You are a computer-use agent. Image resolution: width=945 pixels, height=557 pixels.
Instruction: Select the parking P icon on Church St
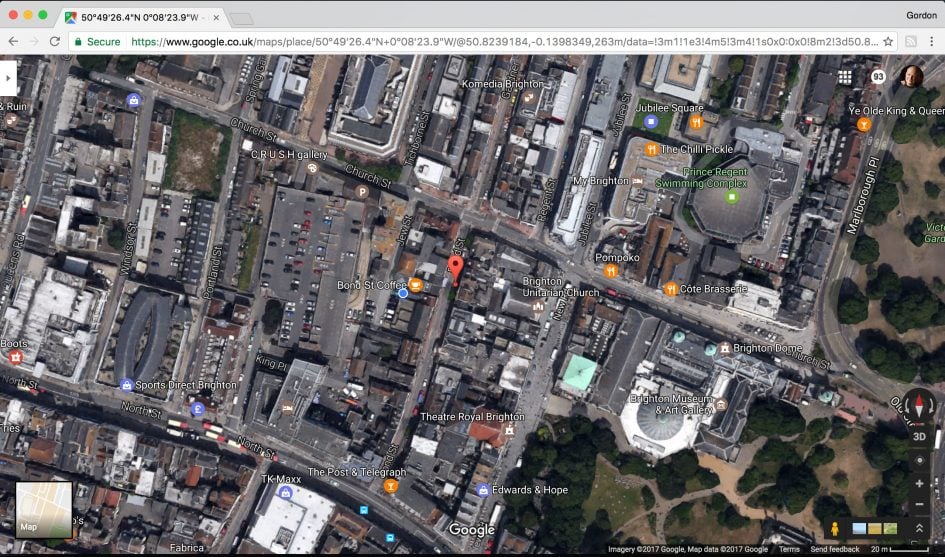tap(362, 192)
